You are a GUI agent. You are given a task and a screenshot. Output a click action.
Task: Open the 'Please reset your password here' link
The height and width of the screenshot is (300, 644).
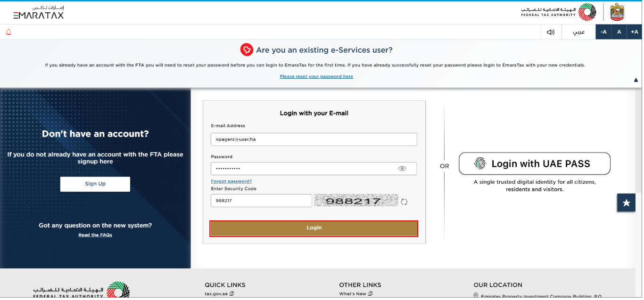(316, 76)
